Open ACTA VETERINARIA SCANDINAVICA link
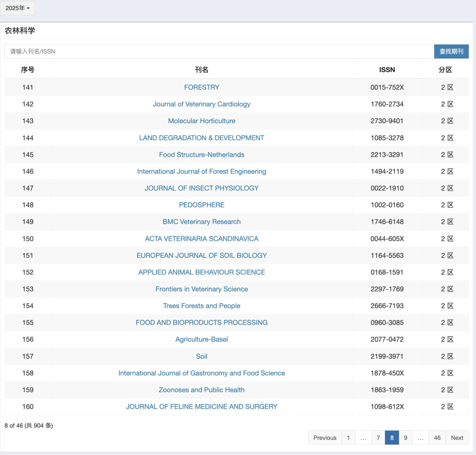The image size is (476, 455). [201, 239]
